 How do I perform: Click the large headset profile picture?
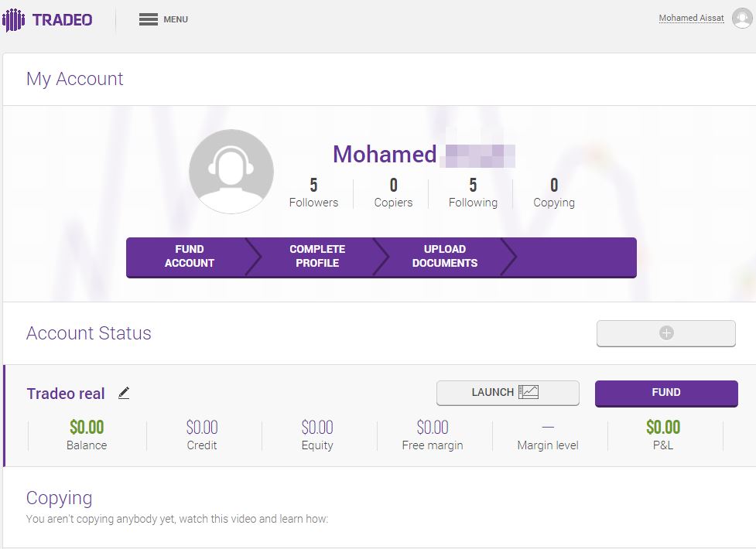pyautogui.click(x=231, y=171)
